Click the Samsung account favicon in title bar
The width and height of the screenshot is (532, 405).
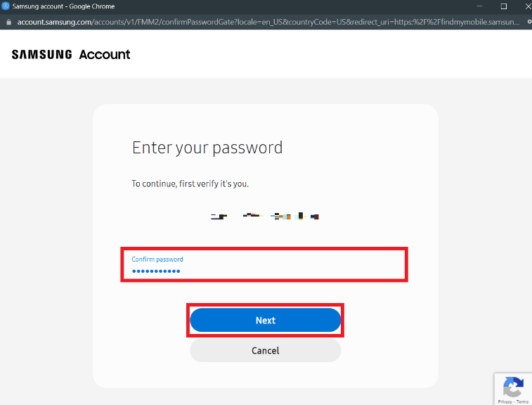(x=6, y=6)
